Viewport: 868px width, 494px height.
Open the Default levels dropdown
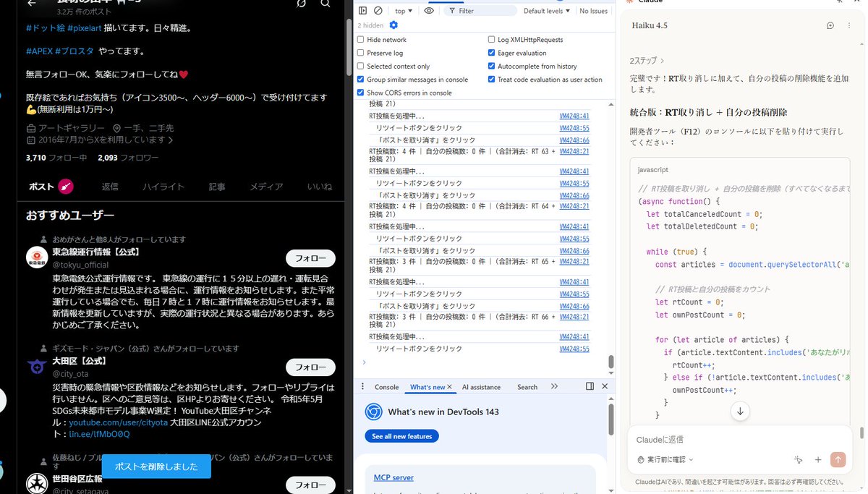[x=548, y=9]
